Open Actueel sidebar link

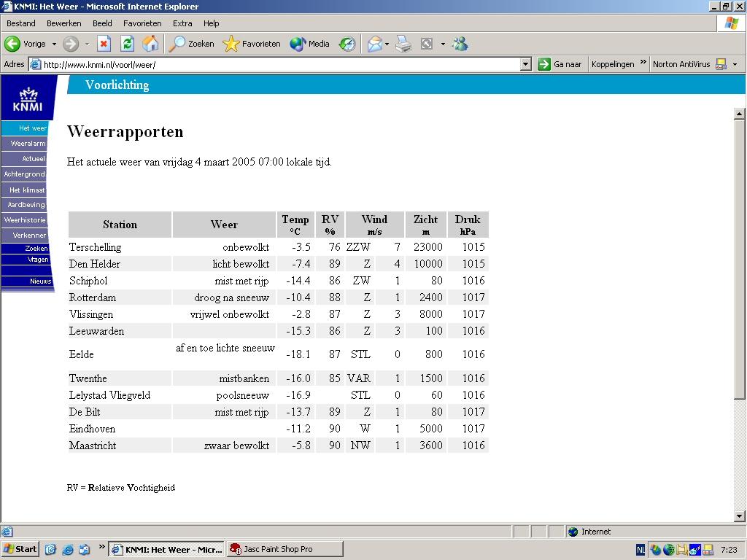(x=24, y=158)
